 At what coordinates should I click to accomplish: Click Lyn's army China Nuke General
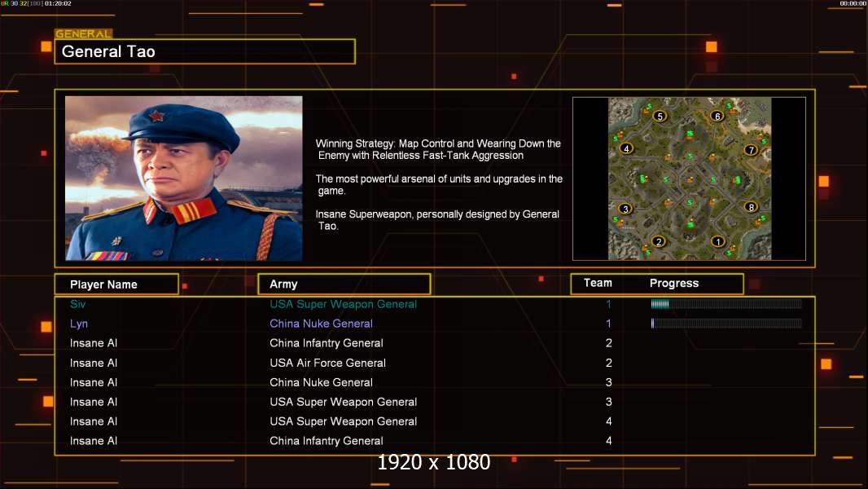(x=321, y=324)
